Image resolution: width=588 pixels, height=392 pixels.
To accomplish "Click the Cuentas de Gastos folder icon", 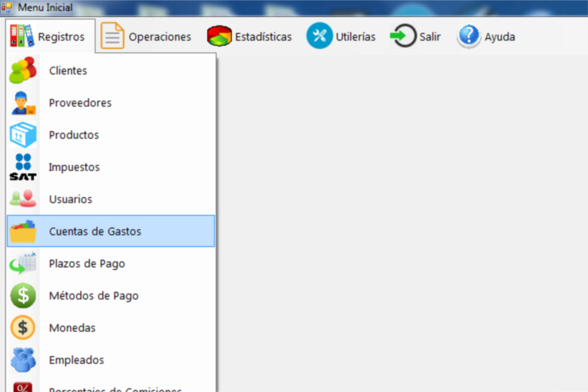I will pos(23,231).
